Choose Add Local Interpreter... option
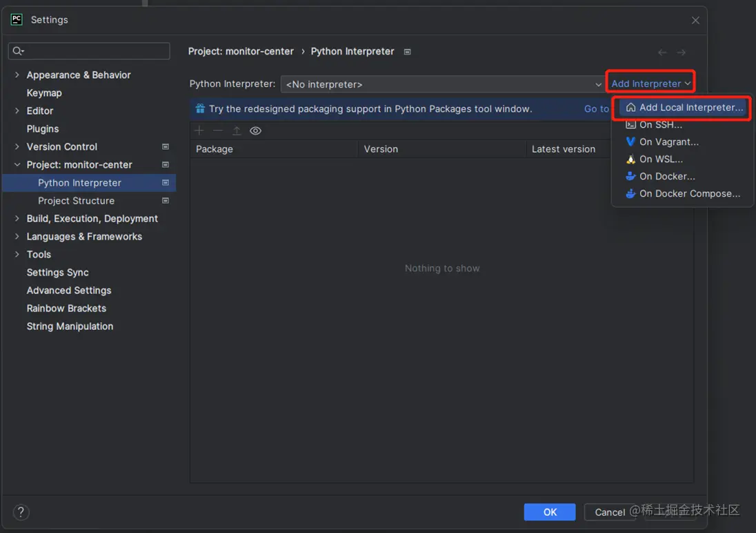The image size is (756, 533). pos(683,108)
